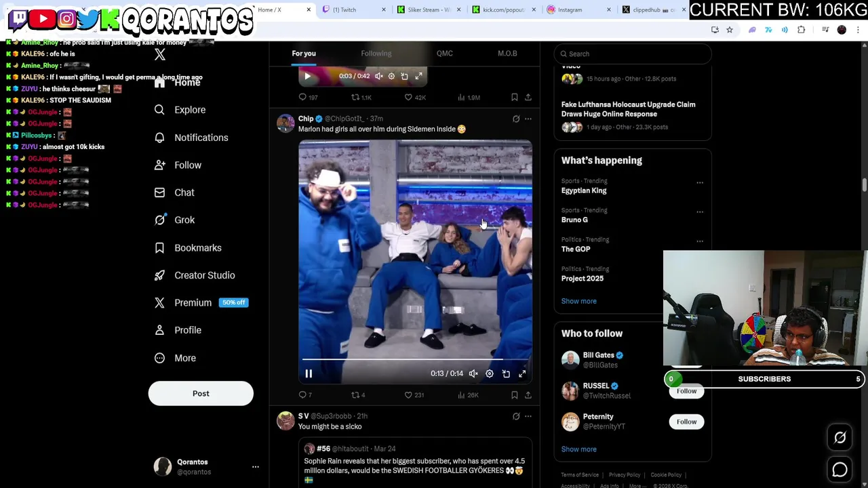Viewport: 868px width, 488px height.
Task: Open more options on S V's post
Action: tap(528, 416)
